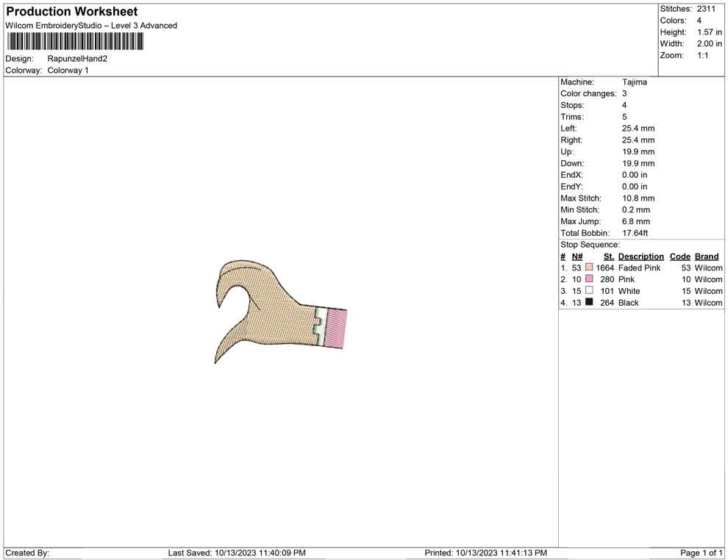Image resolution: width=728 pixels, height=560 pixels.
Task: Click the Min Stitch value 0.2 mm
Action: pyautogui.click(x=636, y=209)
